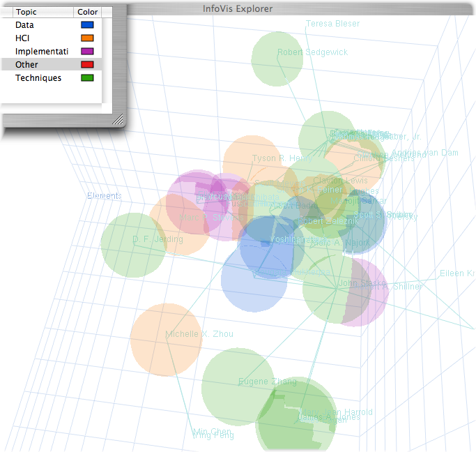The image size is (476, 452).
Task: Click the red Other color swatch
Action: [x=87, y=65]
